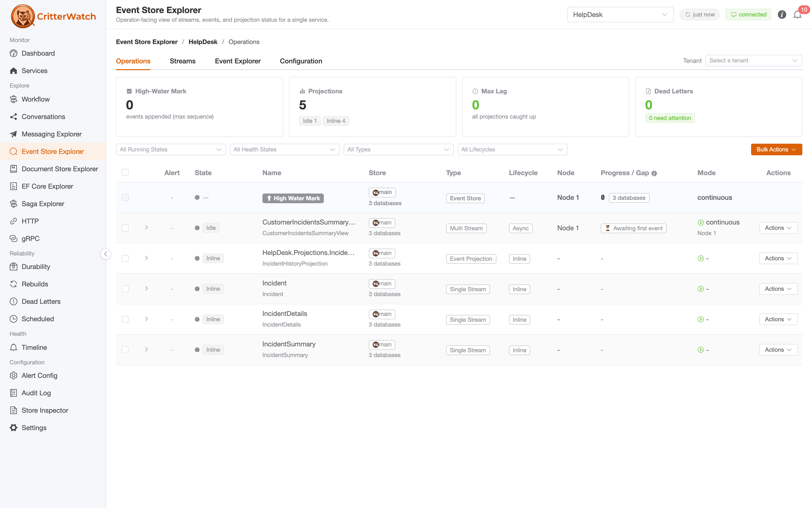Switch to the Operations tab

click(x=133, y=61)
